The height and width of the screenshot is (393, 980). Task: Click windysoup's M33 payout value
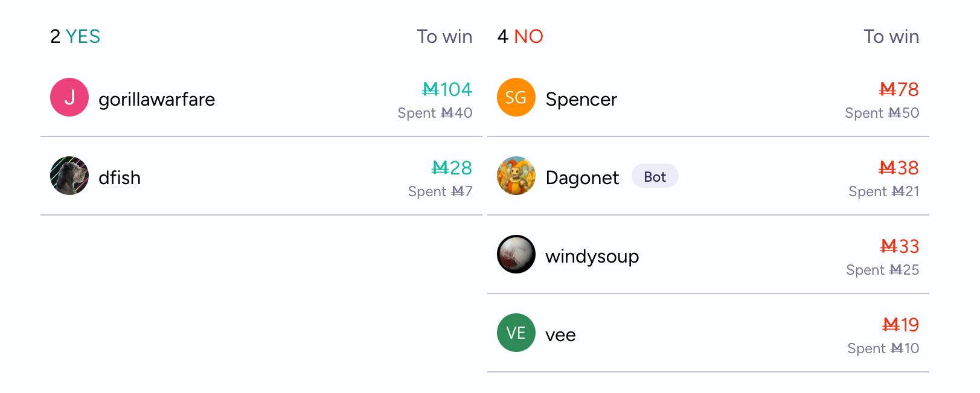(x=899, y=246)
